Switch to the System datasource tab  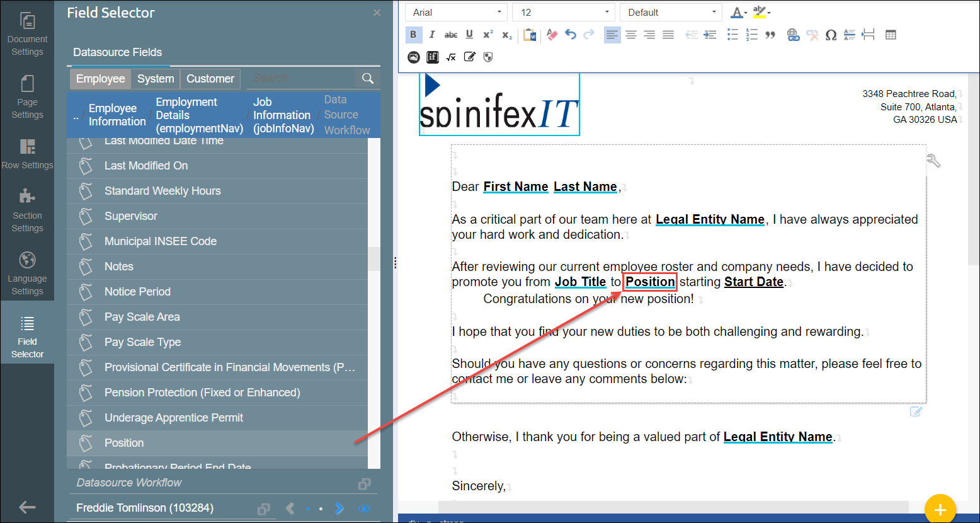point(156,79)
